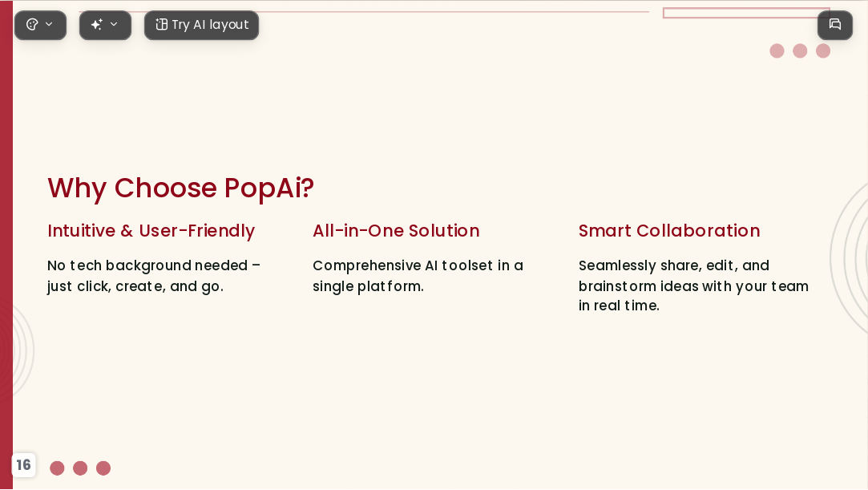868x490 pixels.
Task: Select the middle red dot beside slide number
Action: (x=80, y=468)
